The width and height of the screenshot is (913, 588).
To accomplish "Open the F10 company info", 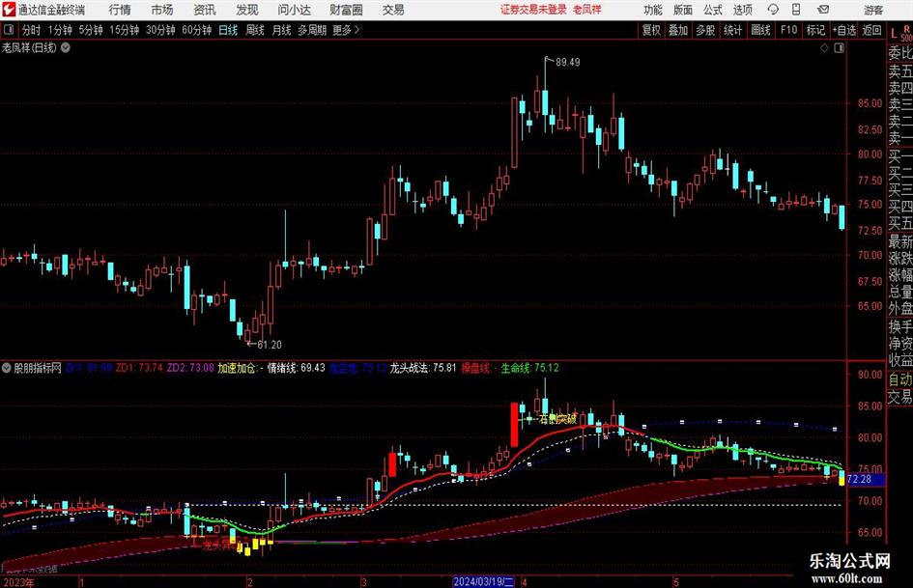I will 789,30.
